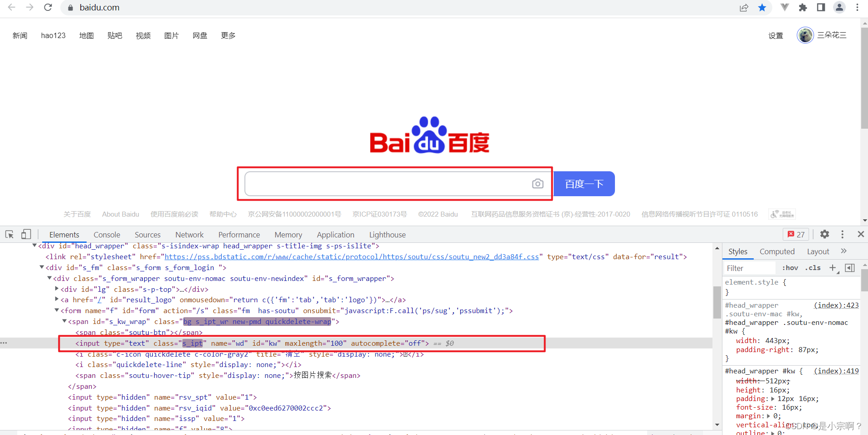Click the Baidu logo image
This screenshot has height=435, width=868.
(429, 135)
